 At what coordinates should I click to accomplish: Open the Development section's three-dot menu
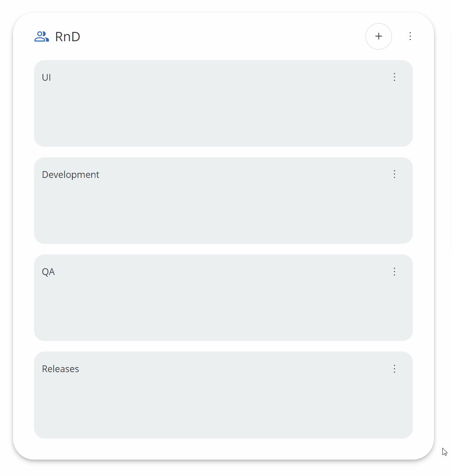point(394,174)
